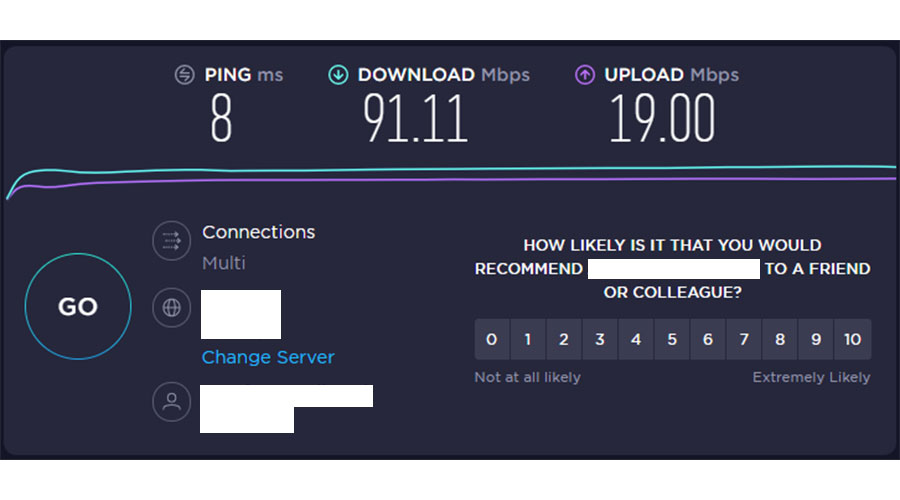Click the download arrow icon
This screenshot has width=900, height=500.
[x=338, y=75]
